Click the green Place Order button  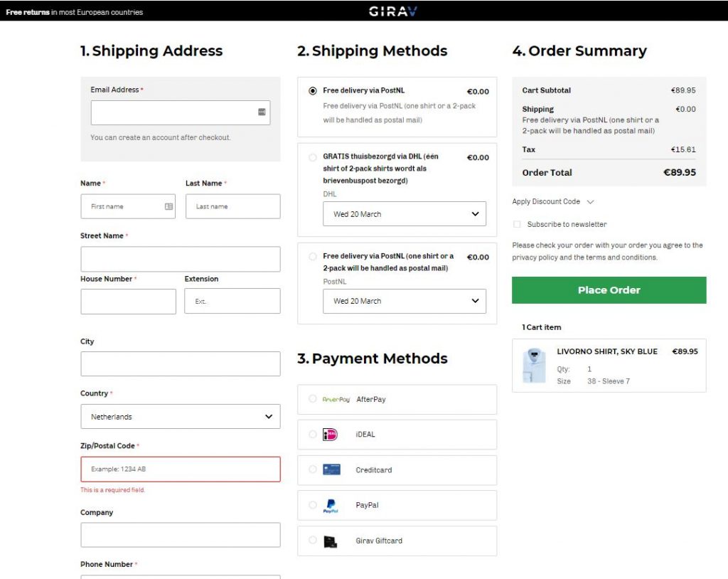(x=609, y=290)
